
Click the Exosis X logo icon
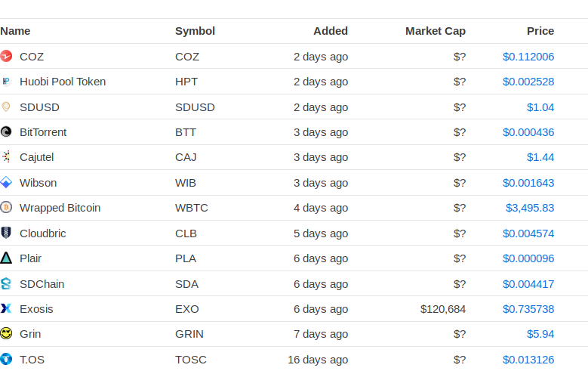6,308
